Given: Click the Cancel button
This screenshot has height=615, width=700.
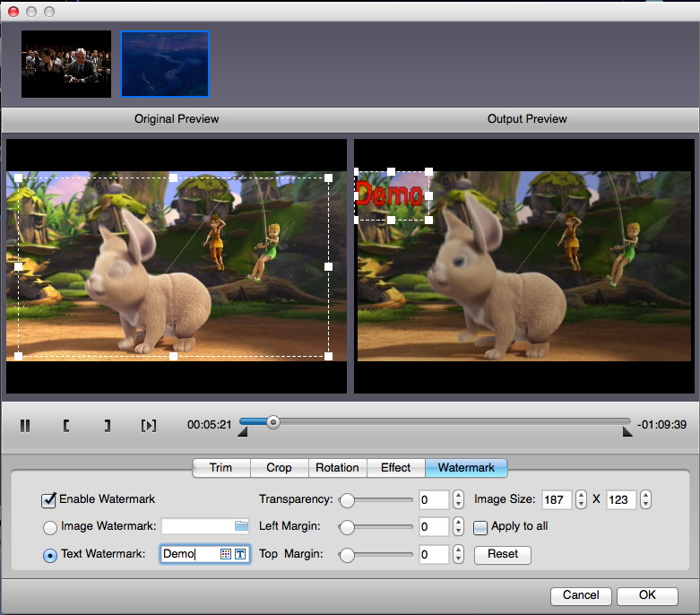Looking at the screenshot, I should pyautogui.click(x=581, y=595).
